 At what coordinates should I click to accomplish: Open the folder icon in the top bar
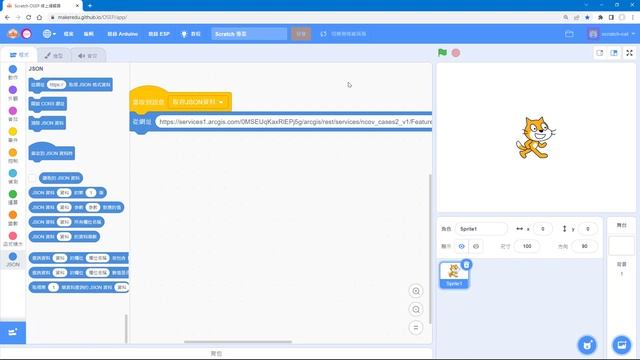(x=569, y=34)
